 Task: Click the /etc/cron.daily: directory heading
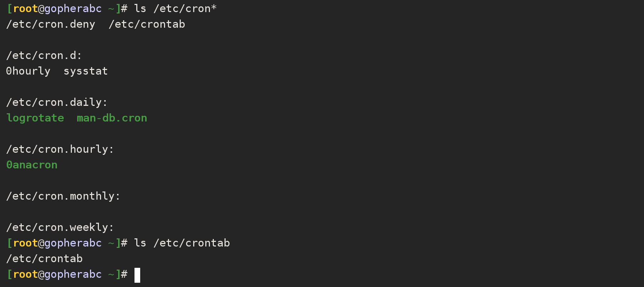[57, 102]
